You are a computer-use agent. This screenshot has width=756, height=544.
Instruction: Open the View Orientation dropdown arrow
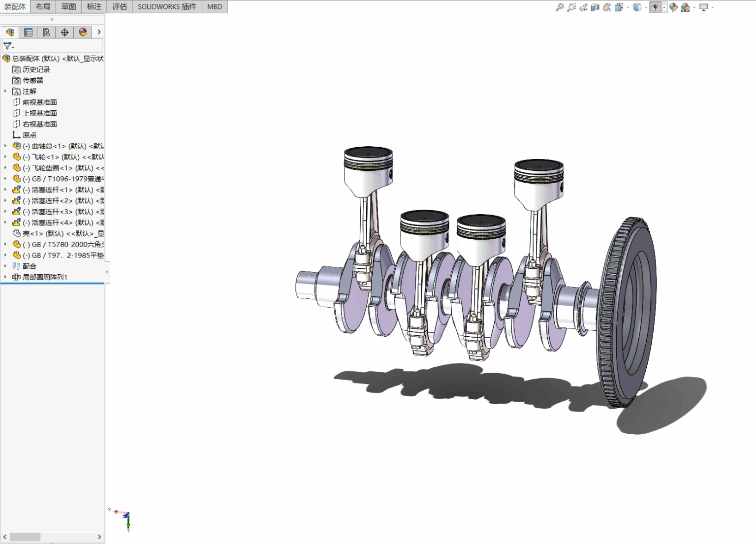[628, 7]
